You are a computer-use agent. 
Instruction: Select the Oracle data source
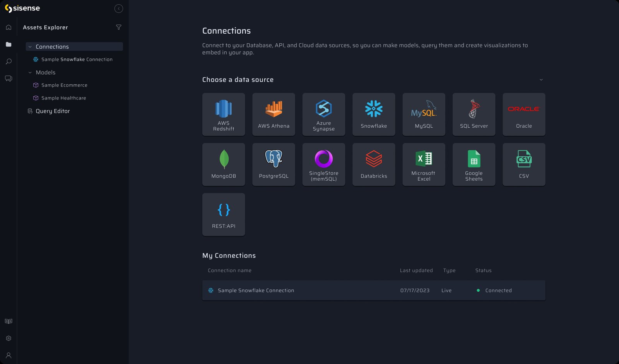524,114
